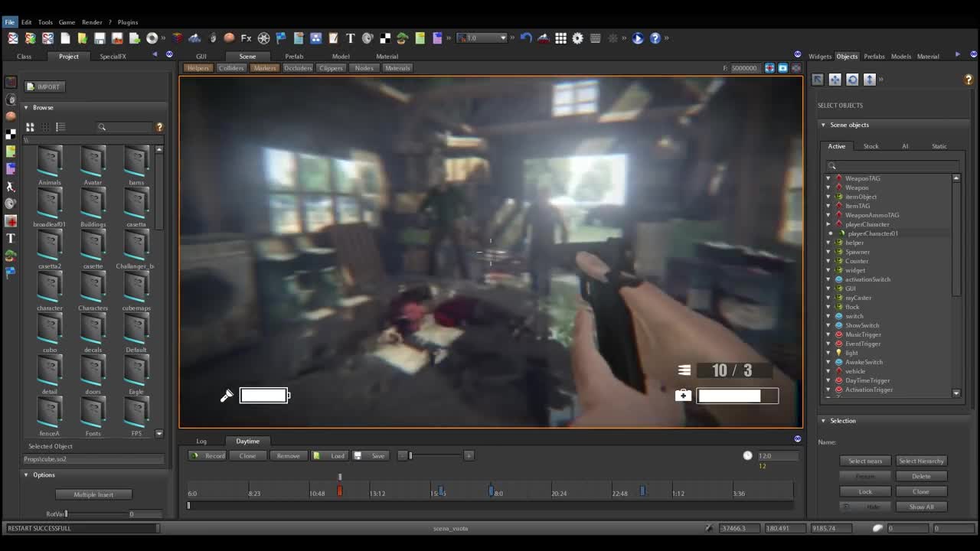Image resolution: width=980 pixels, height=551 pixels.
Task: Click the floppy disk save icon
Action: [100, 38]
